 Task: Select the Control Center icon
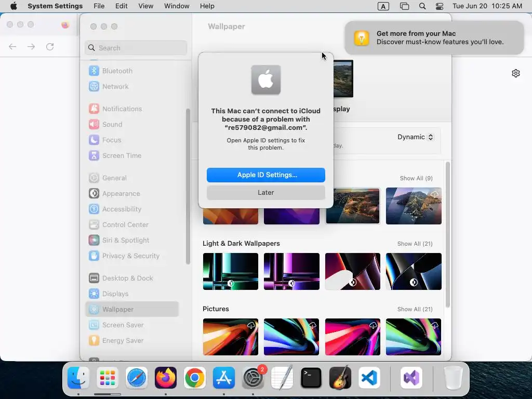point(94,225)
